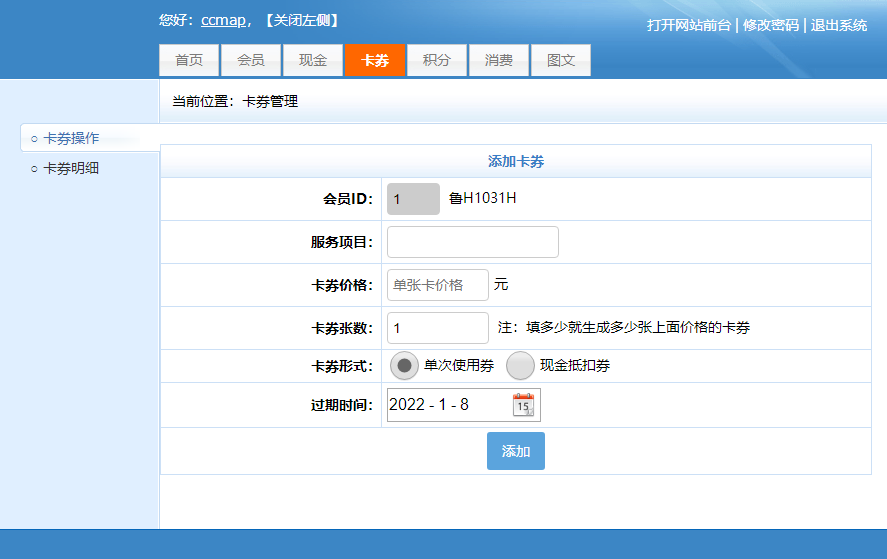Click the 修改密码 link
Image resolution: width=887 pixels, height=559 pixels.
tap(771, 25)
